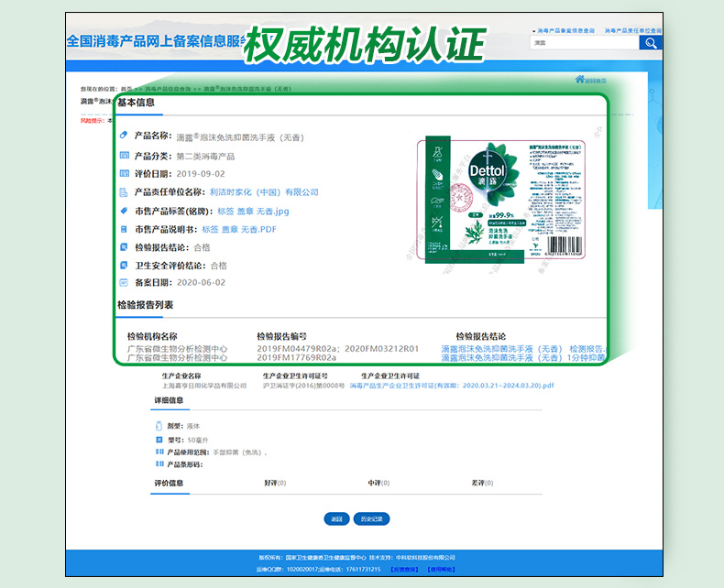Click the document icon beside 产品责任单位名称

(x=124, y=192)
